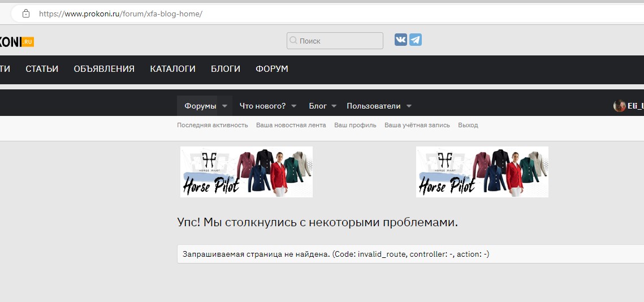Viewport: 644px width, 302px height.
Task: Open the ОБЪЯВЛЕНИЯ menu item
Action: [x=104, y=69]
